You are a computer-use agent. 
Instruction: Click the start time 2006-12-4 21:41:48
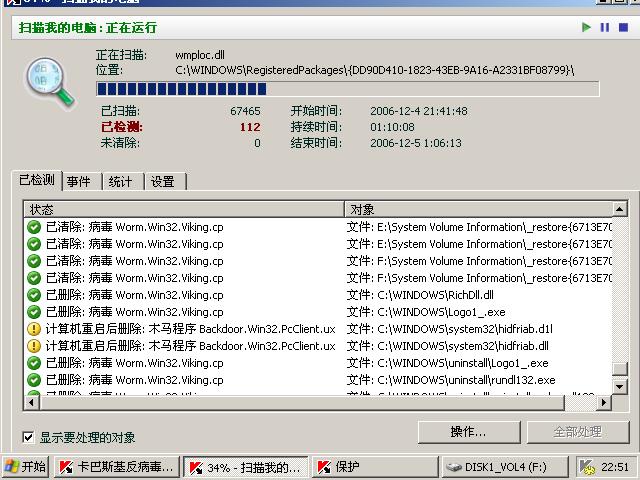coord(419,111)
